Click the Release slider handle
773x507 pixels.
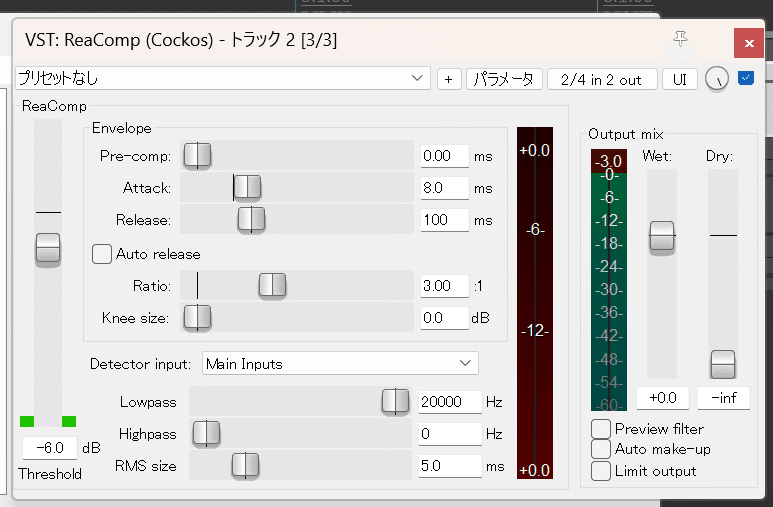click(251, 219)
